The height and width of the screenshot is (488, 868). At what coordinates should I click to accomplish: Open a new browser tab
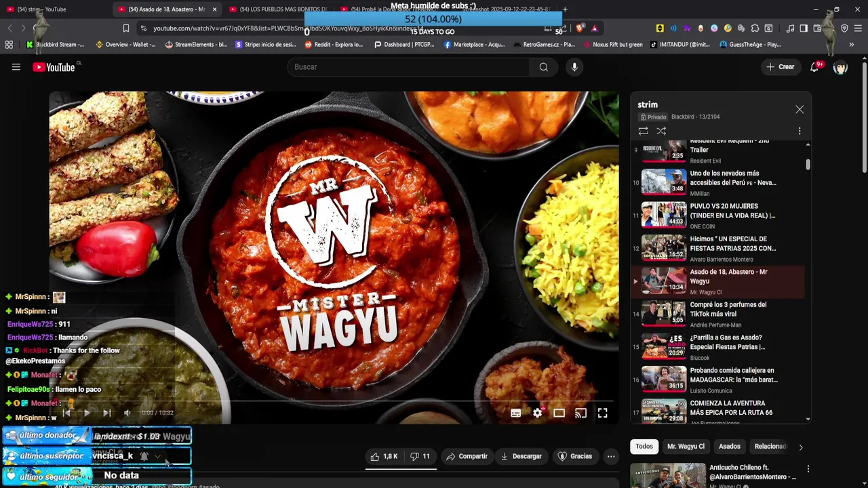tap(565, 9)
